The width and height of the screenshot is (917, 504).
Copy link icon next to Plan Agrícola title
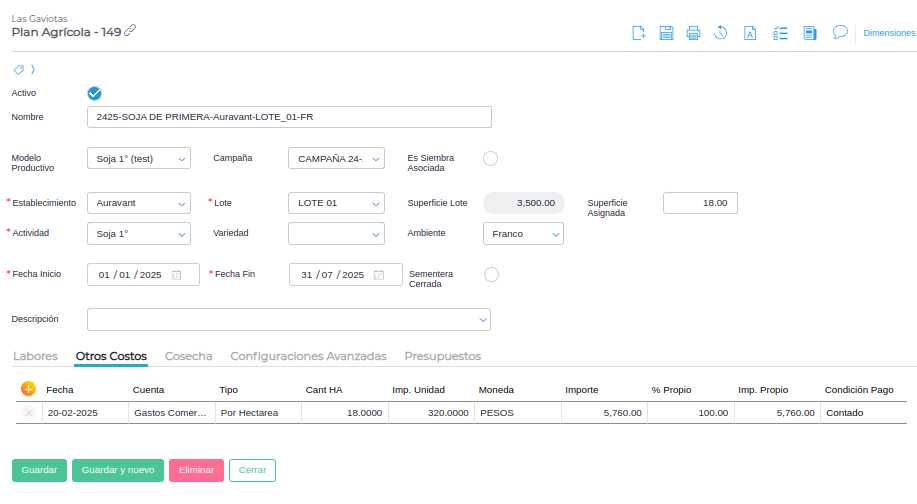pyautogui.click(x=130, y=31)
